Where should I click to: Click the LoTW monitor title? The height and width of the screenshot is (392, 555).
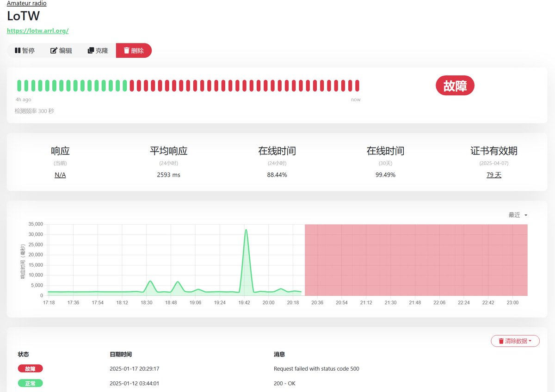click(23, 16)
